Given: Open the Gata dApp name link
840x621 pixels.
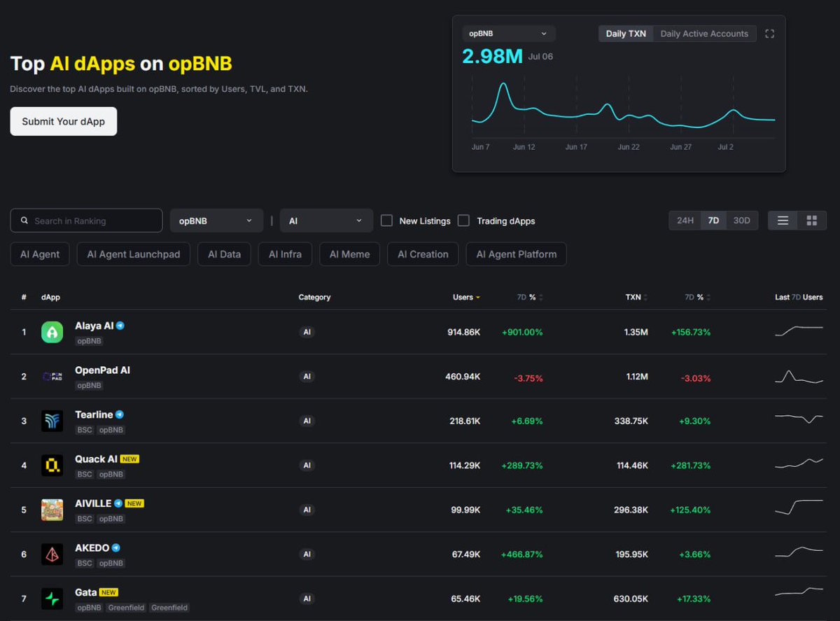Looking at the screenshot, I should click(x=85, y=592).
